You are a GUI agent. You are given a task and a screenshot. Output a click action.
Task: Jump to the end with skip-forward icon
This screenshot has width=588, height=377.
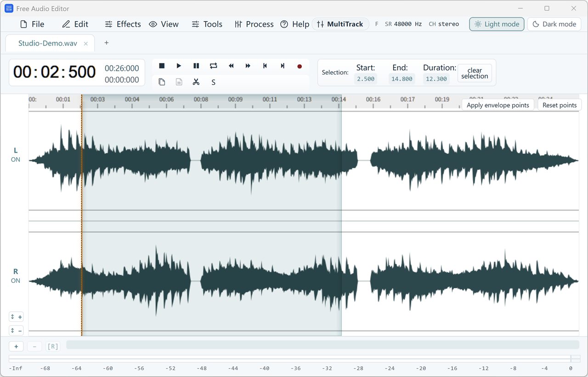coord(283,66)
